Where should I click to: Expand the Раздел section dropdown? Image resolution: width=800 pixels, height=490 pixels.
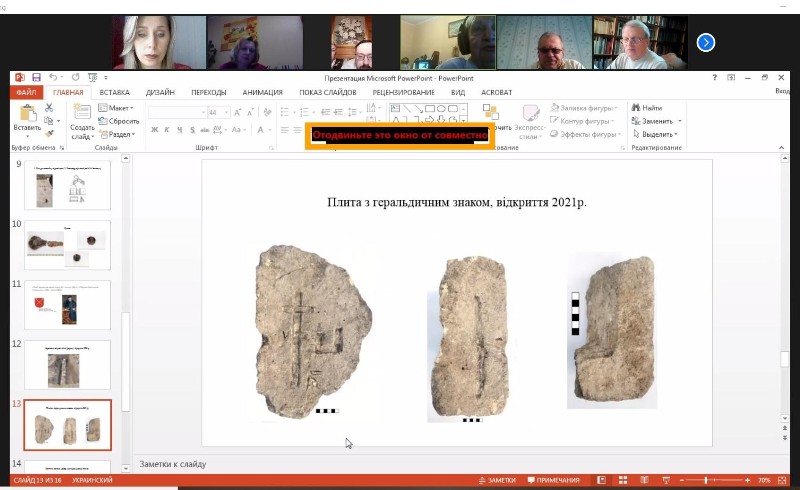[119, 134]
